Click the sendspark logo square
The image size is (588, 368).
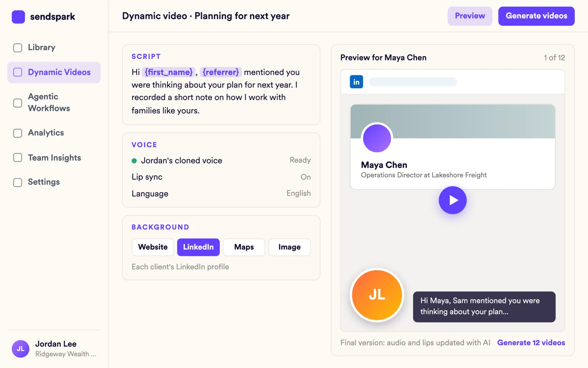[18, 17]
